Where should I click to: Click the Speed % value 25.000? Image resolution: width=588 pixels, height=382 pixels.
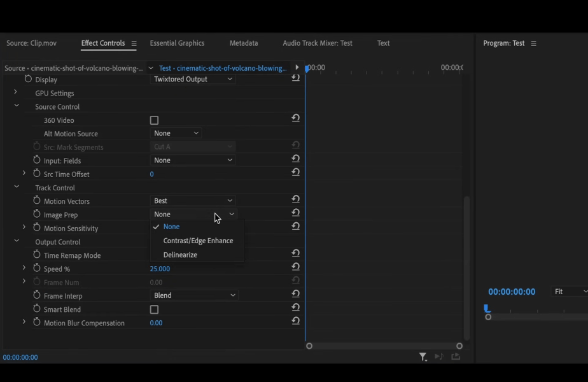(x=160, y=269)
